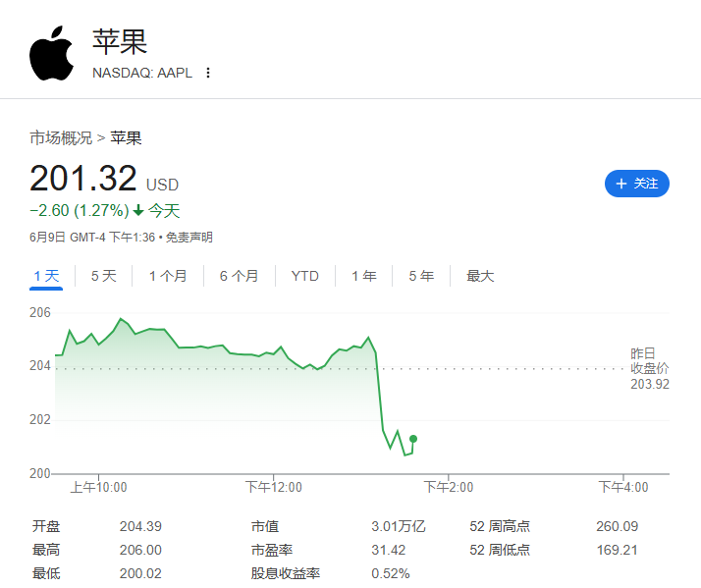
Task: Click the 股息收益率 label
Action: click(286, 573)
